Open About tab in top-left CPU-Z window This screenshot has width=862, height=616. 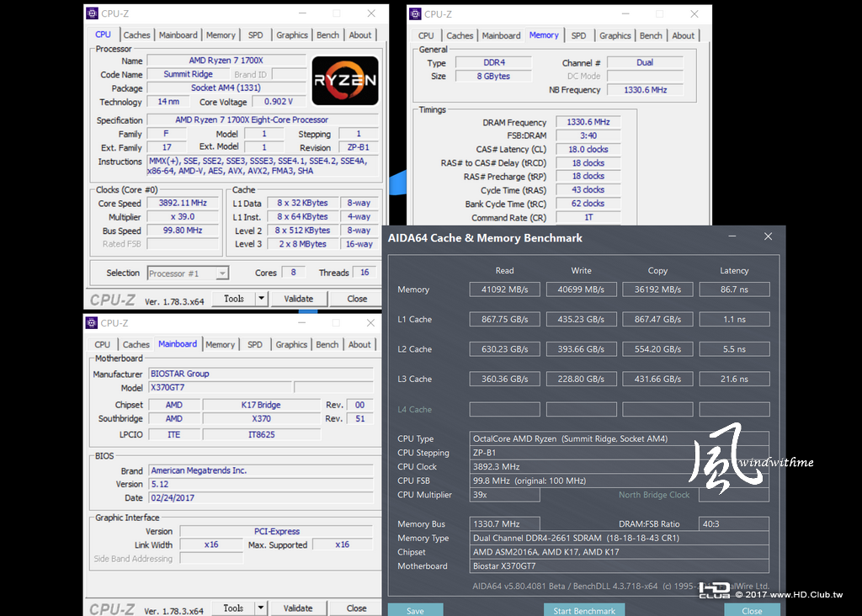coord(360,35)
